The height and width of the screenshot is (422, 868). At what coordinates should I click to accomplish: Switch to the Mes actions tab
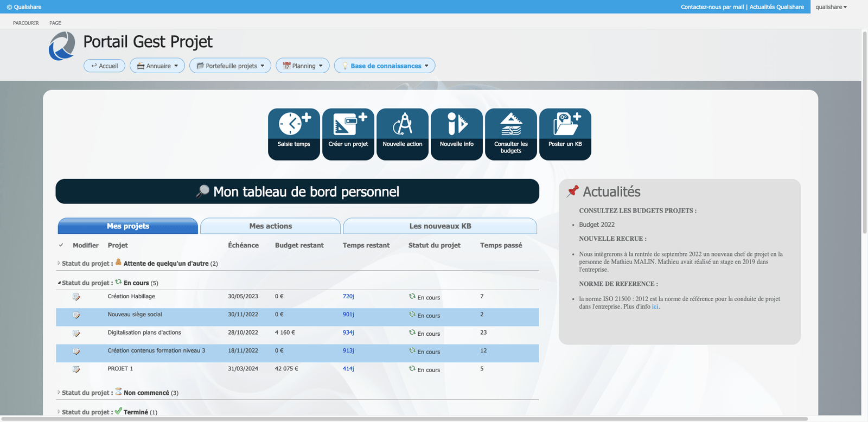[270, 226]
